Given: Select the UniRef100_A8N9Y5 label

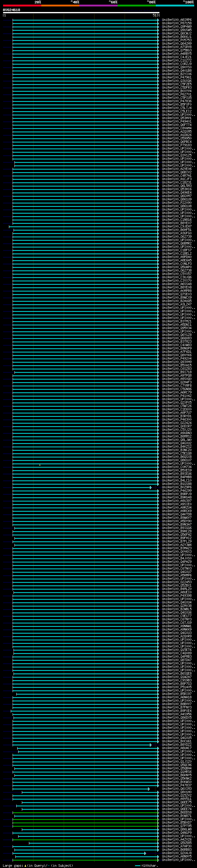Looking at the screenshot, I should point(176,857).
